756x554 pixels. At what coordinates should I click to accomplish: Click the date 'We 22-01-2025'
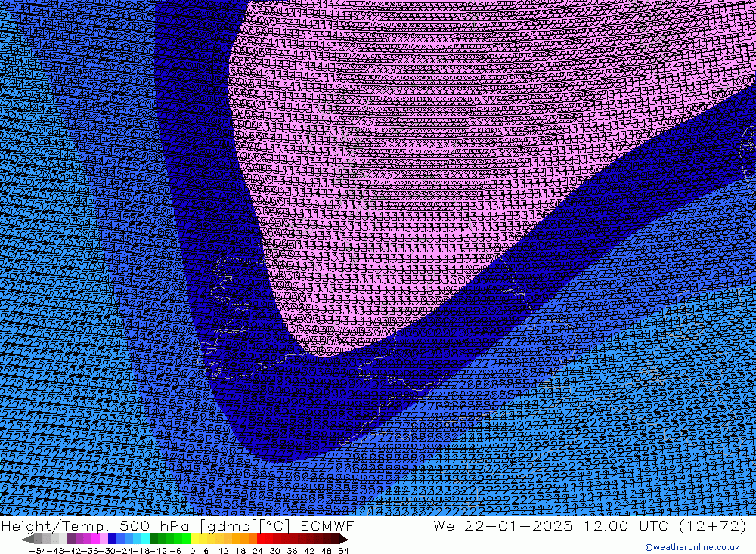pyautogui.click(x=503, y=525)
